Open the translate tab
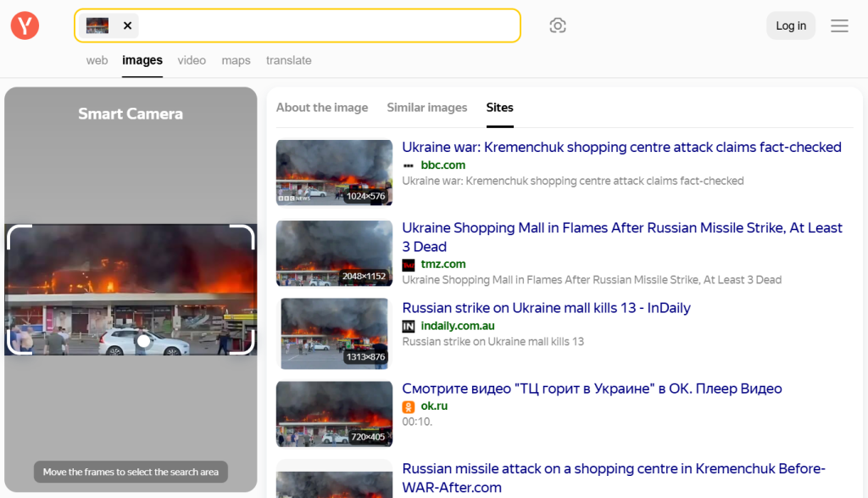Screen dimensions: 868x498 pyautogui.click(x=288, y=60)
